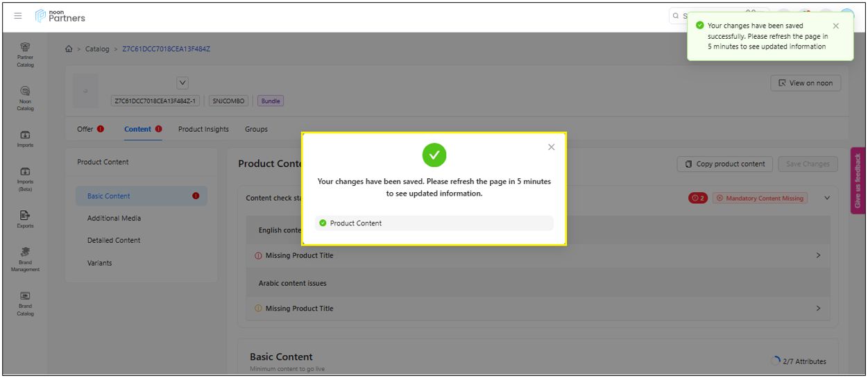Click the View on noon button

[x=806, y=83]
